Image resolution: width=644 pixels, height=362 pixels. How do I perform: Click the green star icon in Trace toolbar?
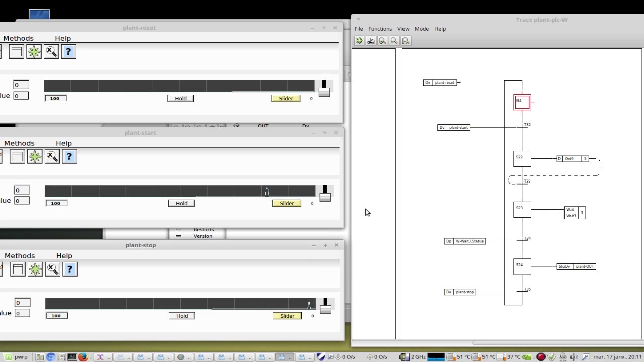coord(360,41)
